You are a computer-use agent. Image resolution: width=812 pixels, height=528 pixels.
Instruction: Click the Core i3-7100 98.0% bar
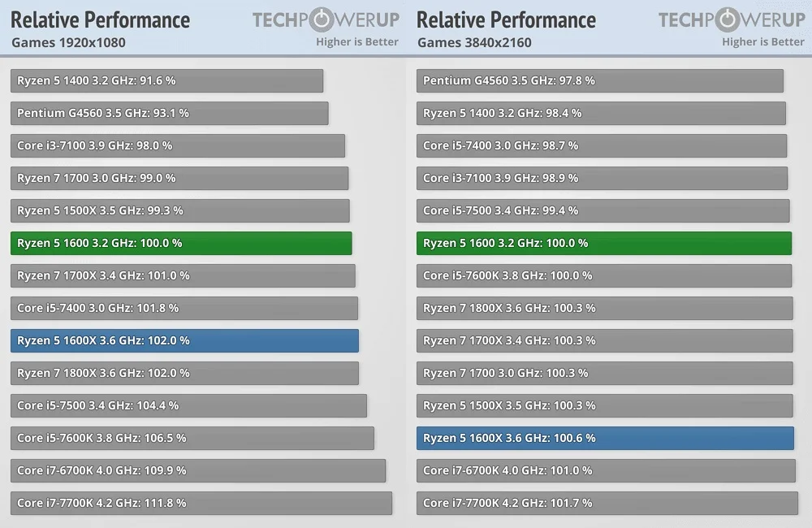(178, 145)
